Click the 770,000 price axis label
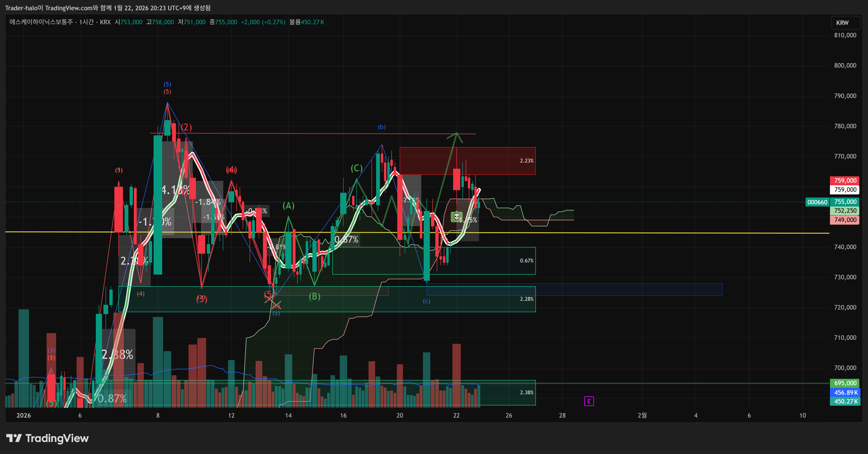Screen dimensions: 868x454 point(845,157)
